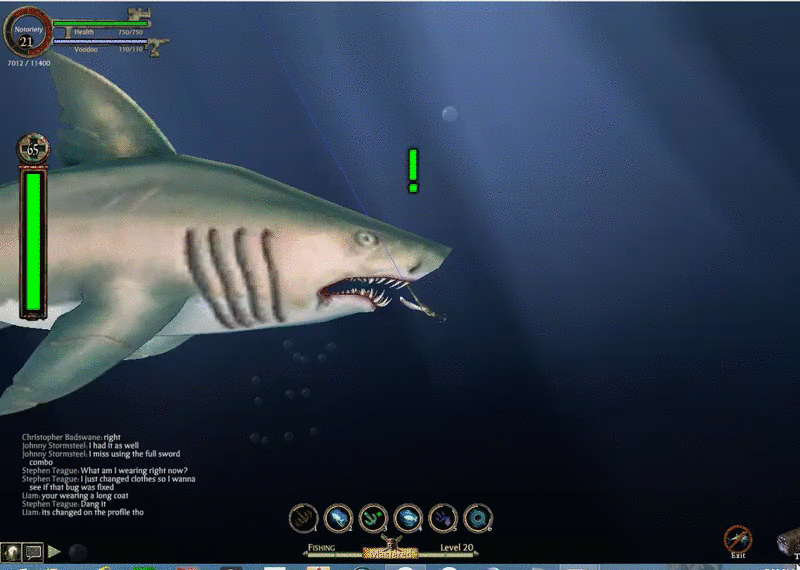Use the blue fish skill in slot 2
Viewport: 800px width, 570px height.
[x=338, y=518]
